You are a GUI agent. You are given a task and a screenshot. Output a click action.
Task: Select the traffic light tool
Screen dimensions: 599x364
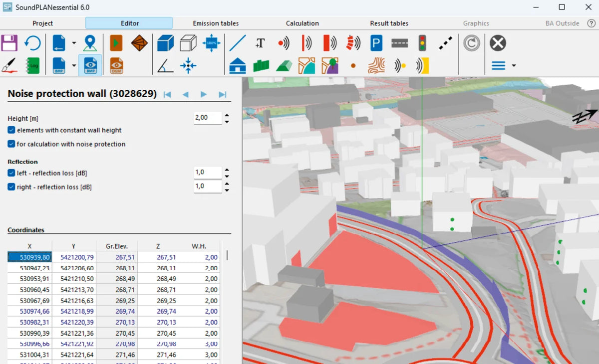tap(422, 43)
